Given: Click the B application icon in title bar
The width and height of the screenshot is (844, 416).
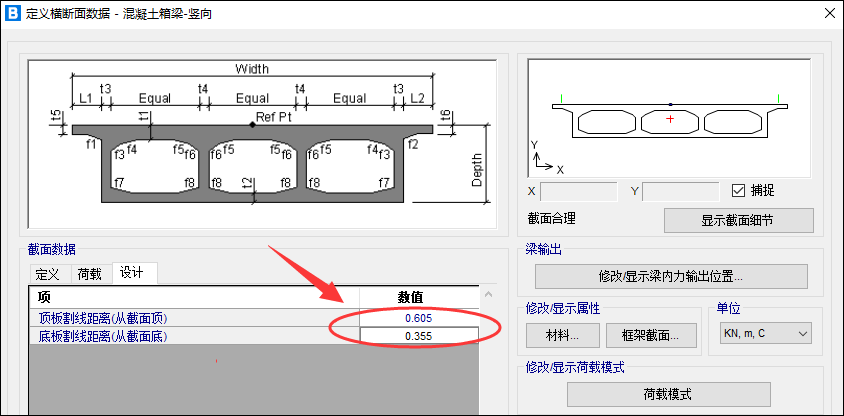Looking at the screenshot, I should click(13, 14).
